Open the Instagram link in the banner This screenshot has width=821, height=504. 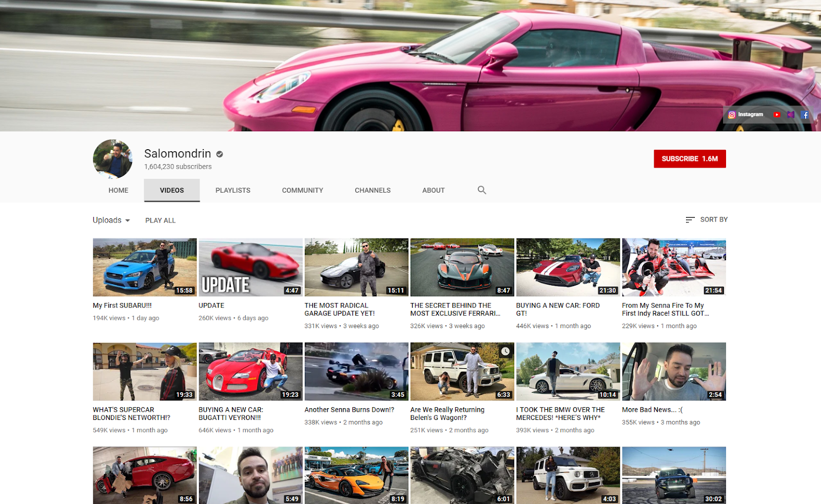pos(746,115)
